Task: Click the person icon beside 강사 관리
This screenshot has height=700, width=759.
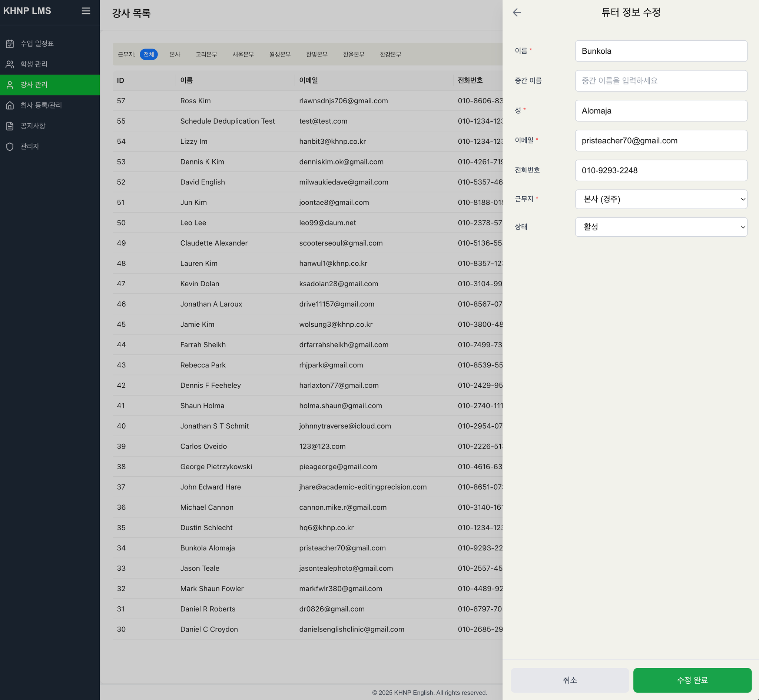Action: pyautogui.click(x=10, y=85)
